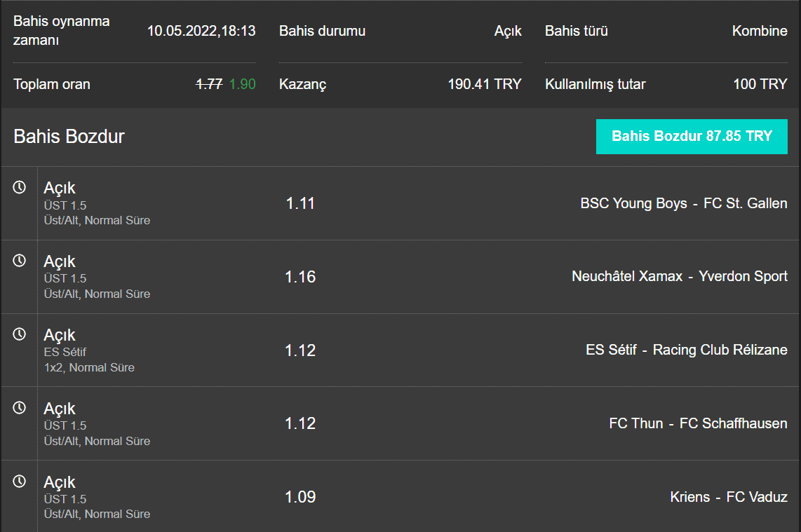Click the Bahis Bozdur 87.85 TRY button
Viewport: 801px width, 532px height.
point(692,136)
